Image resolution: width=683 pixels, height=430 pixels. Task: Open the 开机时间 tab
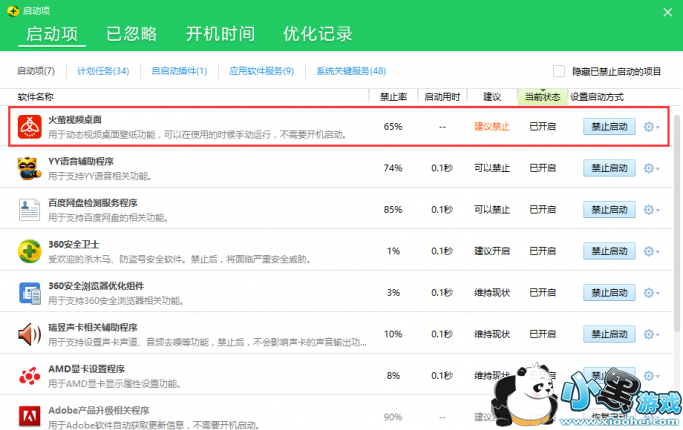(220, 34)
